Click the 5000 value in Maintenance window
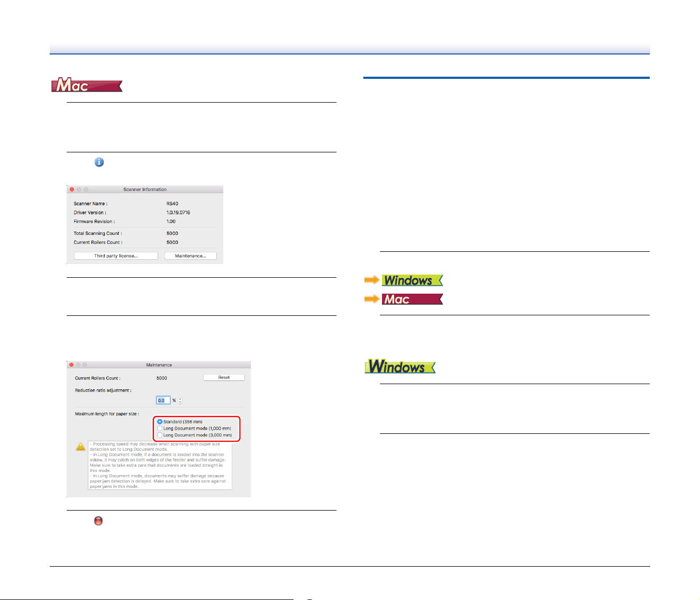The image size is (700, 600). (162, 378)
